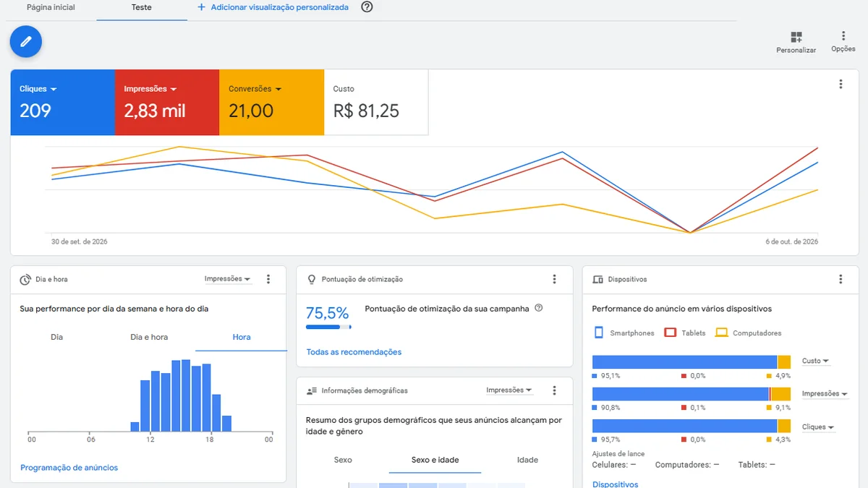Click the 75,5% optimization progress bar
This screenshot has height=488, width=868.
328,327
